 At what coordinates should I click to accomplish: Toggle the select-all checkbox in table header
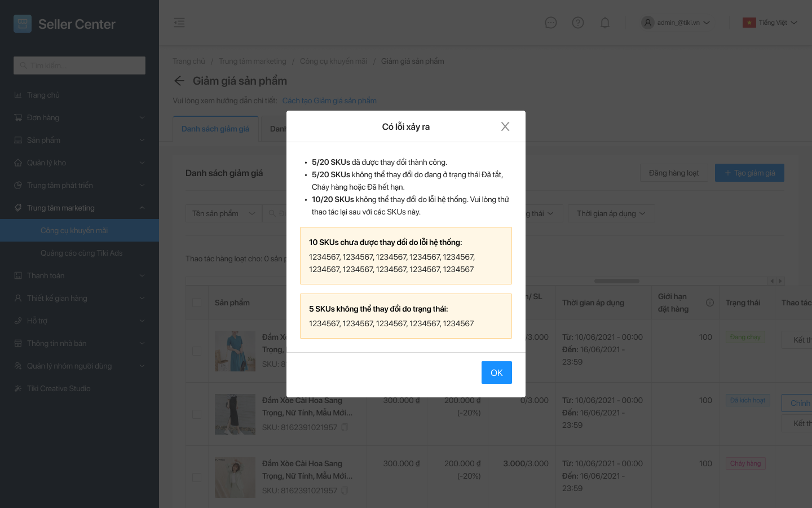[197, 303]
